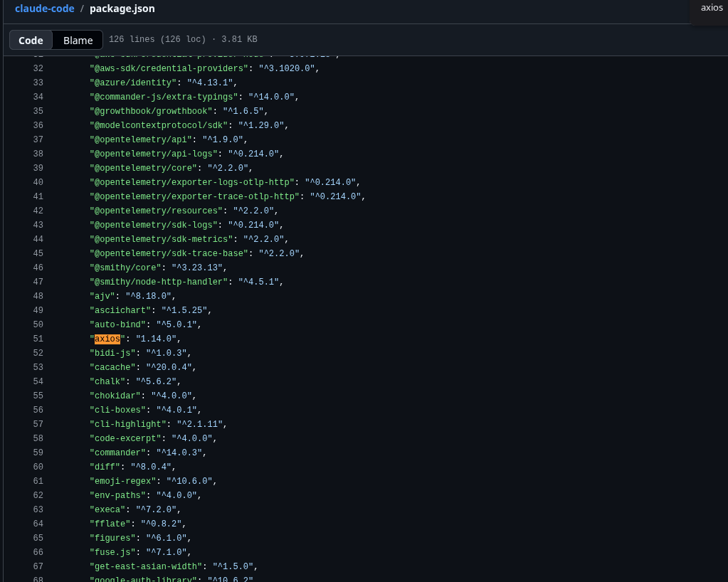This screenshot has height=582, width=728.
Task: Click the "^20.0.4" version value
Action: (169, 367)
